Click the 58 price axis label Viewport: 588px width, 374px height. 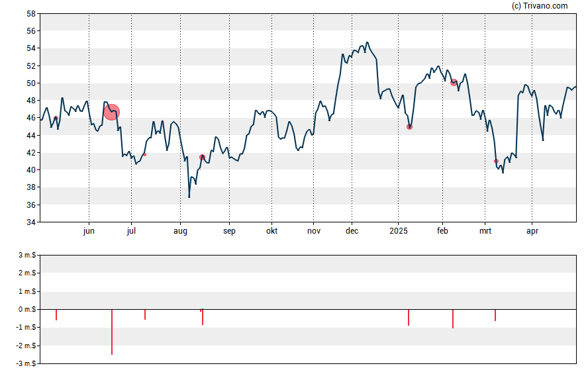click(x=31, y=14)
